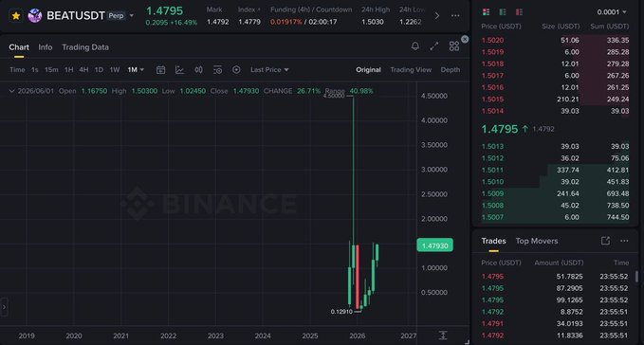
Task: Click ask price 1.5014 in order book
Action: [492, 111]
